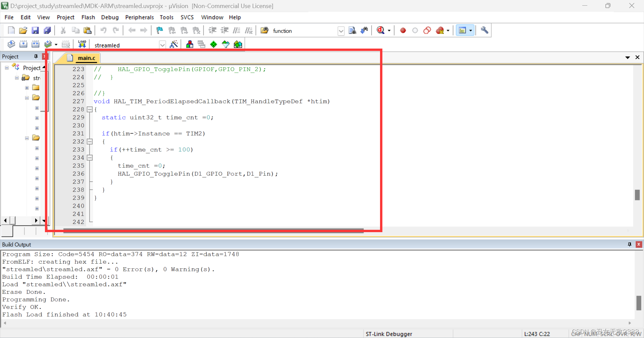This screenshot has height=338, width=644.
Task: Download code to flash with LOAD
Action: coord(82,44)
